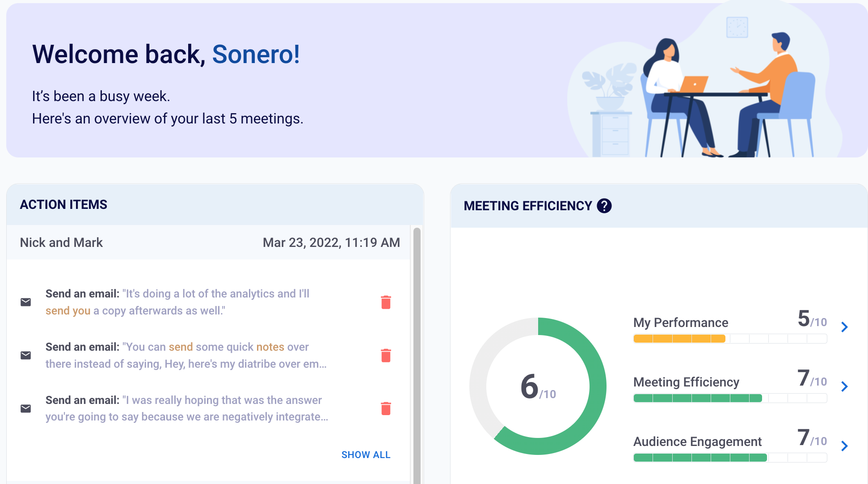868x484 pixels.
Task: Delete the second action item using its trash icon
Action: tap(386, 355)
